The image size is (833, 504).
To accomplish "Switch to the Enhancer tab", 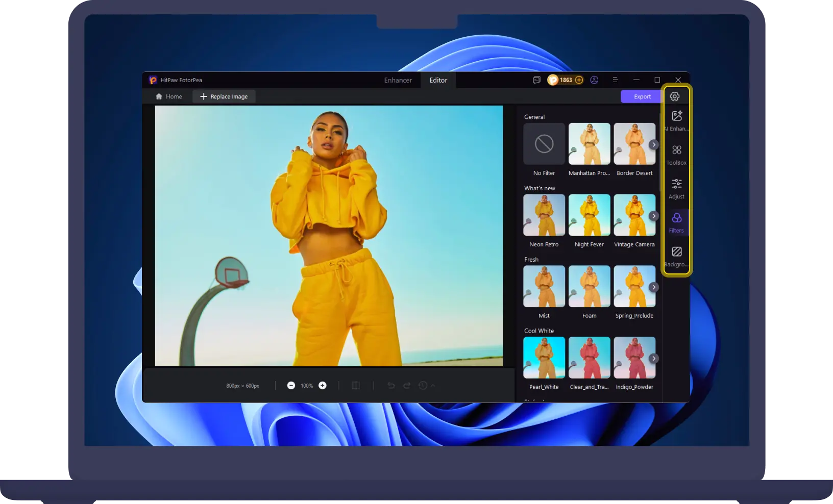I will point(398,80).
